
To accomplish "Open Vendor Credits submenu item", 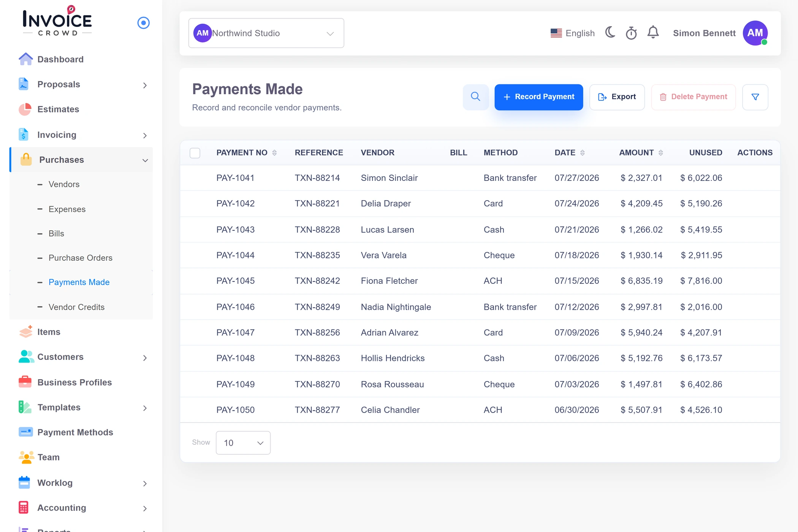I will (76, 307).
